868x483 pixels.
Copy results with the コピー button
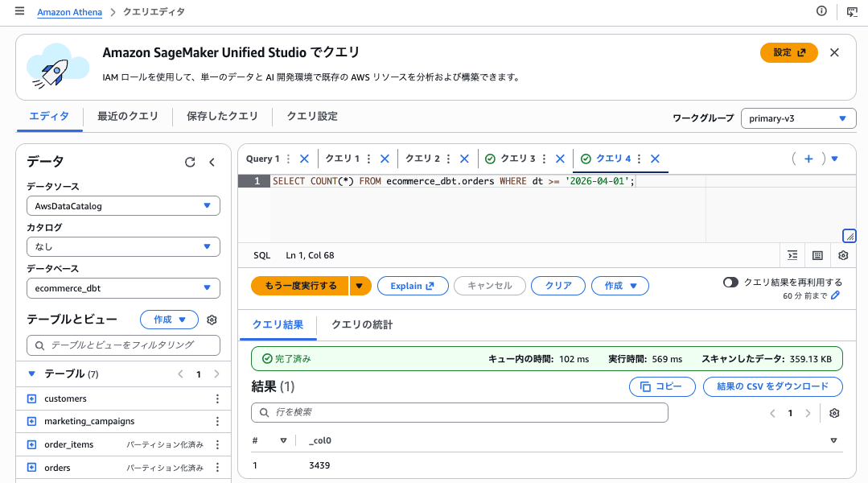(x=662, y=386)
